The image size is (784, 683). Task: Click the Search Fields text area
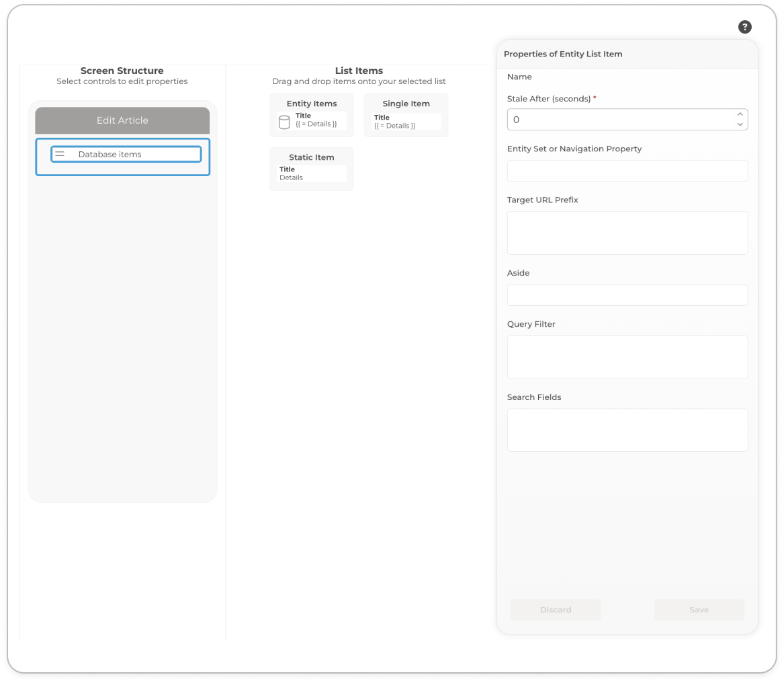627,430
